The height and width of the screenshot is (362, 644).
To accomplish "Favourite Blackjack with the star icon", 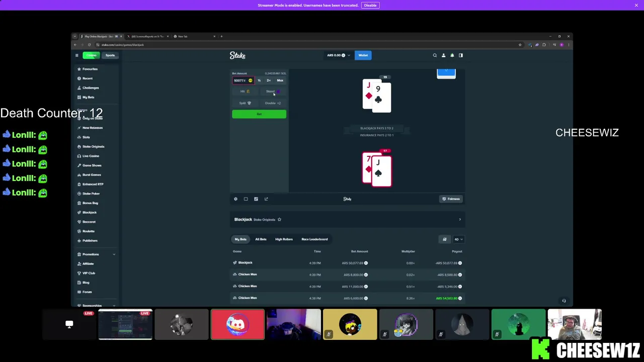I will point(279,219).
